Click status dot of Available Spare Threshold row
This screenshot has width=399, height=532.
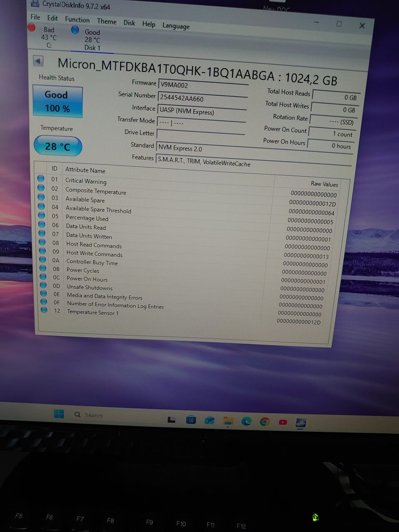point(41,206)
